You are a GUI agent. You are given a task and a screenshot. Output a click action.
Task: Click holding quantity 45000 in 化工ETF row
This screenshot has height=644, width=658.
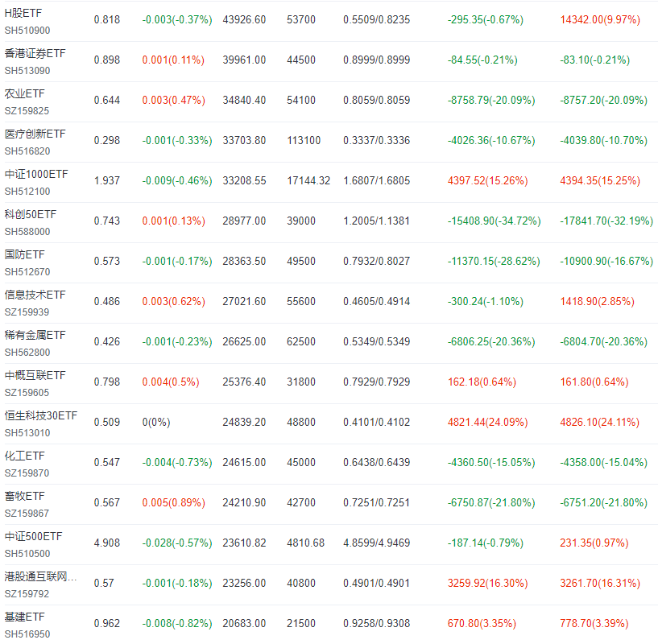pyautogui.click(x=301, y=463)
